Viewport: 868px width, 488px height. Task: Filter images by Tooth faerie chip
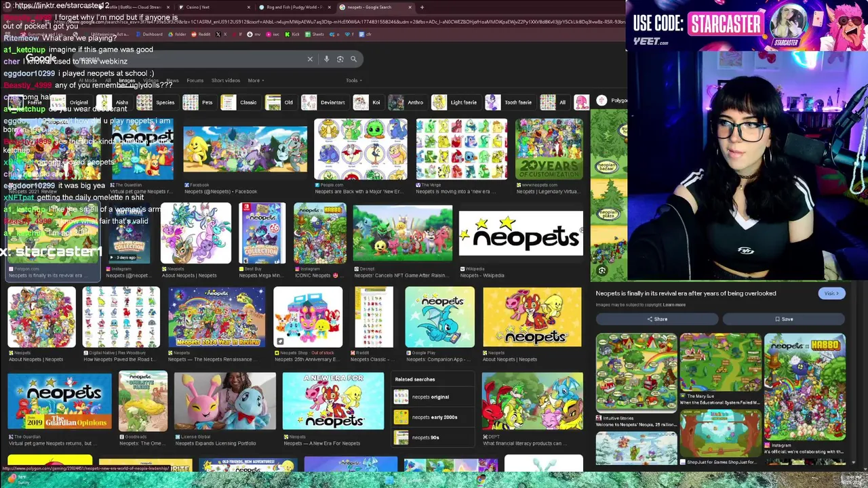509,102
